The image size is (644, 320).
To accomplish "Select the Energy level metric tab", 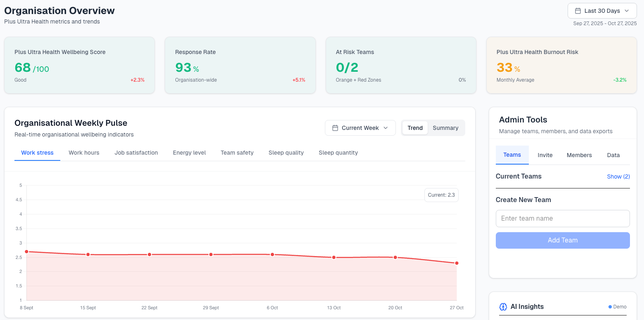I will 189,153.
